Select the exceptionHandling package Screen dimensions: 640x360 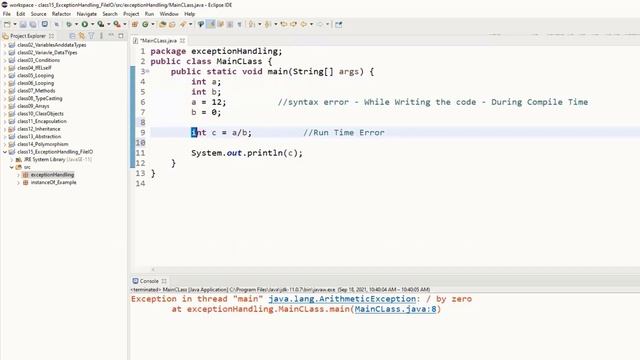[x=52, y=175]
